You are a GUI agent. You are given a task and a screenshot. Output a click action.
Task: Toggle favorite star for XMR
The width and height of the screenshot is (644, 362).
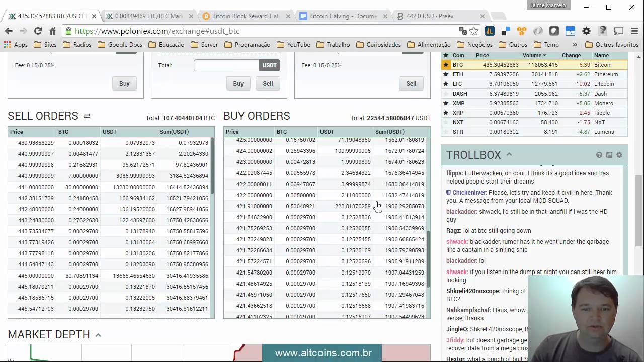[x=445, y=103]
